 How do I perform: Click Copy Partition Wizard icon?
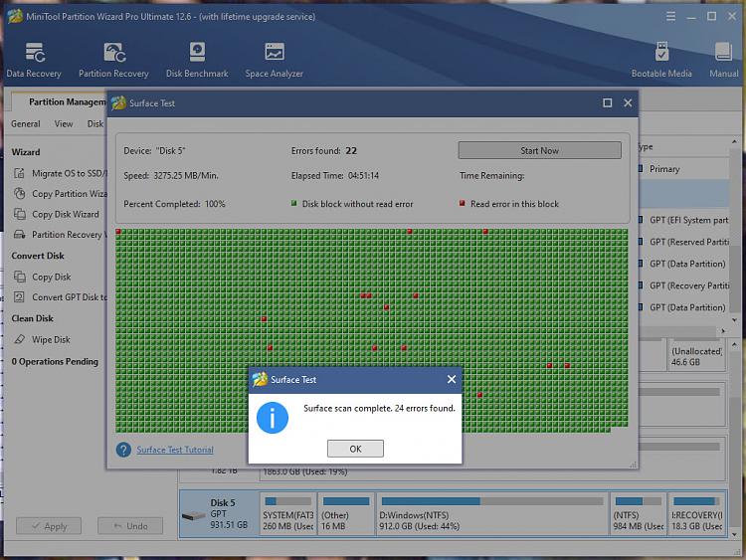point(19,194)
